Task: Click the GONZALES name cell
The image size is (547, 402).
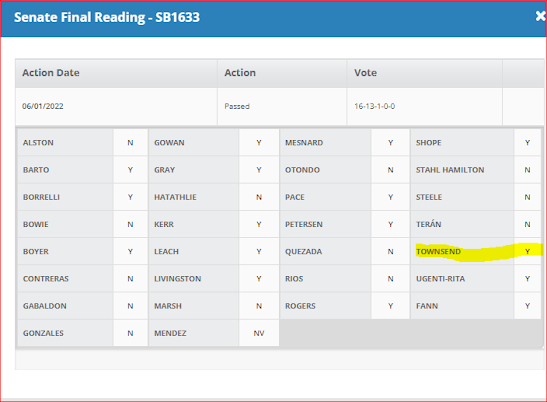Action: point(65,333)
